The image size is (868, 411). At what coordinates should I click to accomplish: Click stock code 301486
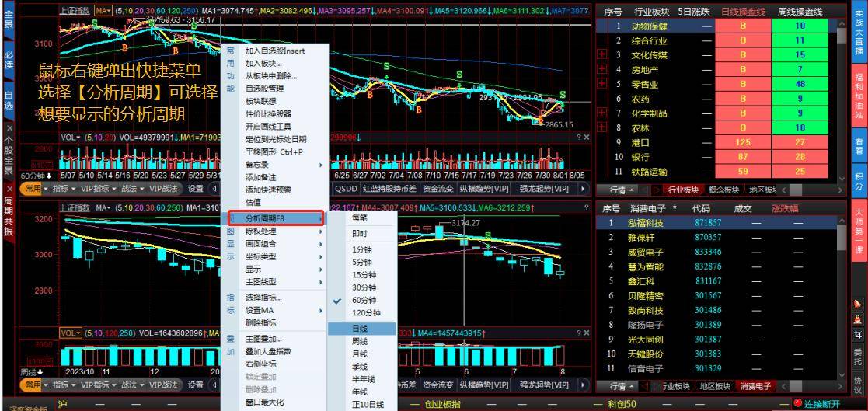(708, 310)
